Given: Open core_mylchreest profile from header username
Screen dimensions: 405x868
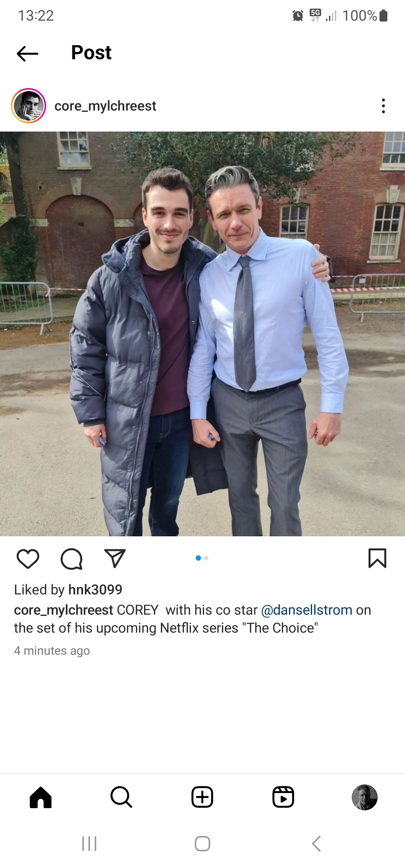Looking at the screenshot, I should (105, 106).
